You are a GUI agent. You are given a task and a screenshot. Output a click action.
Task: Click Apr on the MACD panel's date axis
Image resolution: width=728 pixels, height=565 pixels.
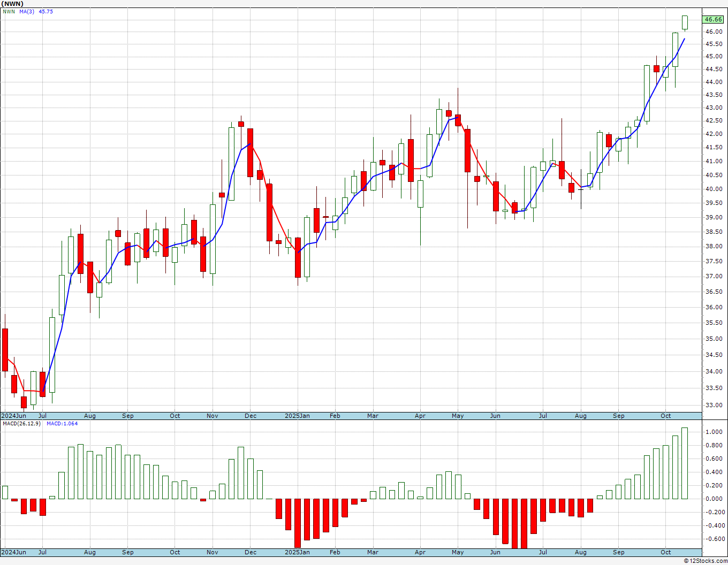click(x=420, y=552)
